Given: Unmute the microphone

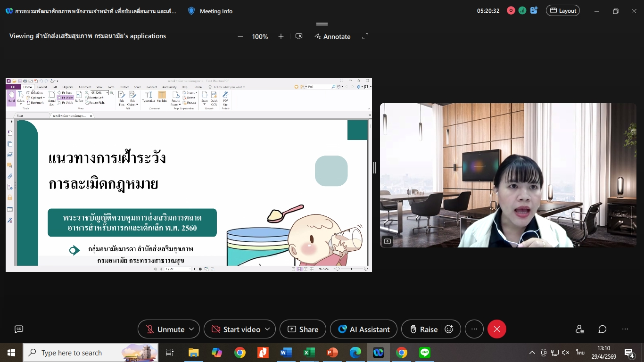Looking at the screenshot, I should coord(164,329).
